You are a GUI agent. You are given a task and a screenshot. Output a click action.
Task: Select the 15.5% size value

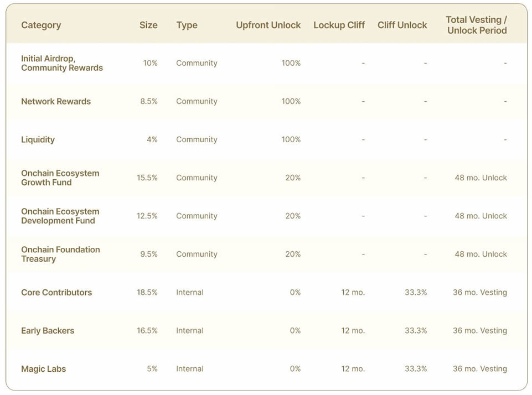147,178
